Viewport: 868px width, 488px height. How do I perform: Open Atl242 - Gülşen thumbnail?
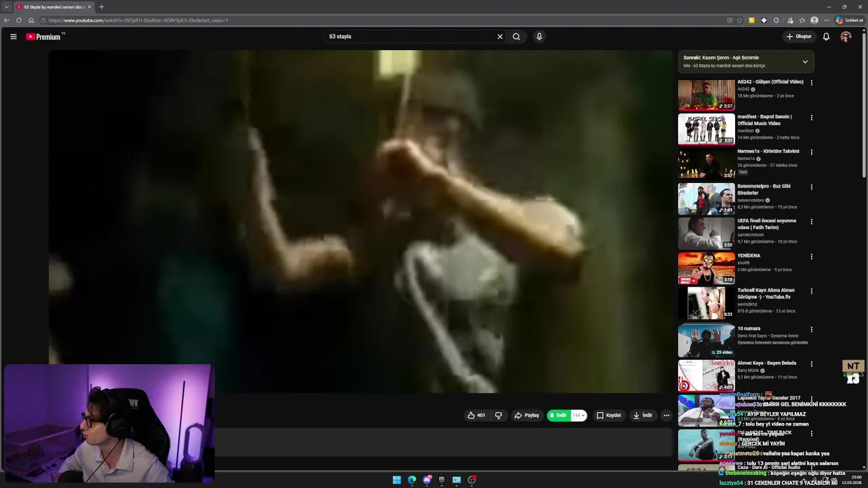[x=707, y=95]
